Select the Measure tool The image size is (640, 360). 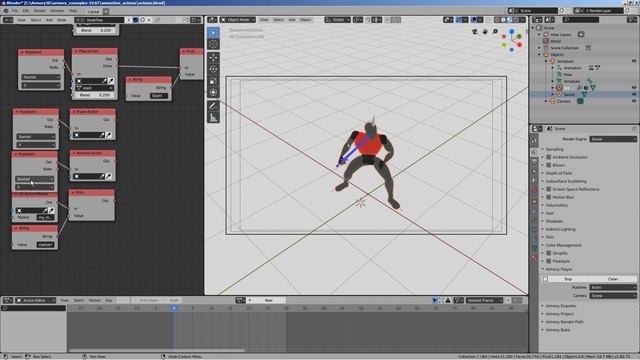213,118
